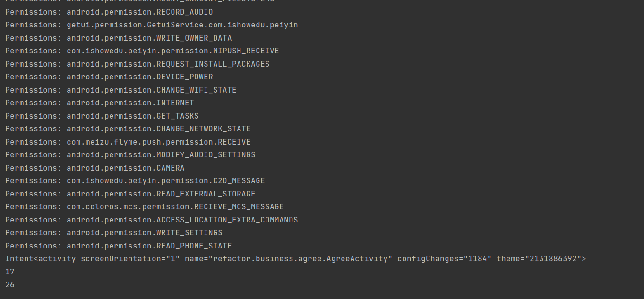Click the GetuiService permission output line

pos(151,25)
